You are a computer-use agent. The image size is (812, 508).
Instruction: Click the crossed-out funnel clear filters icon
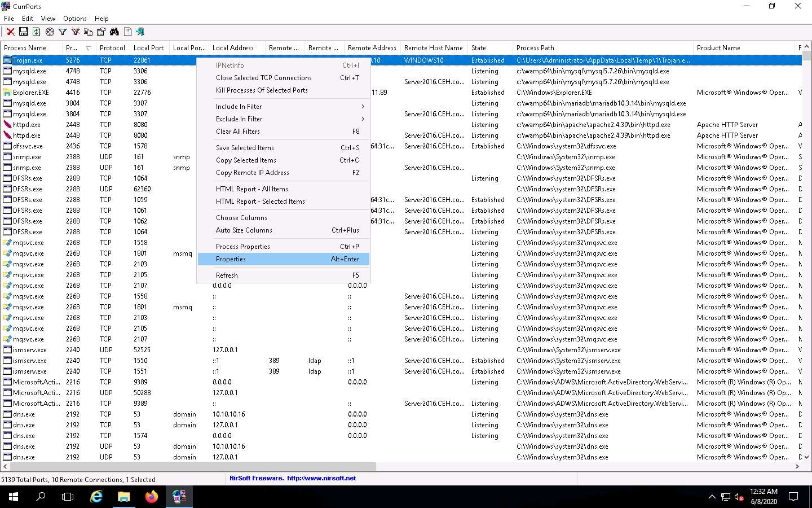coord(76,32)
